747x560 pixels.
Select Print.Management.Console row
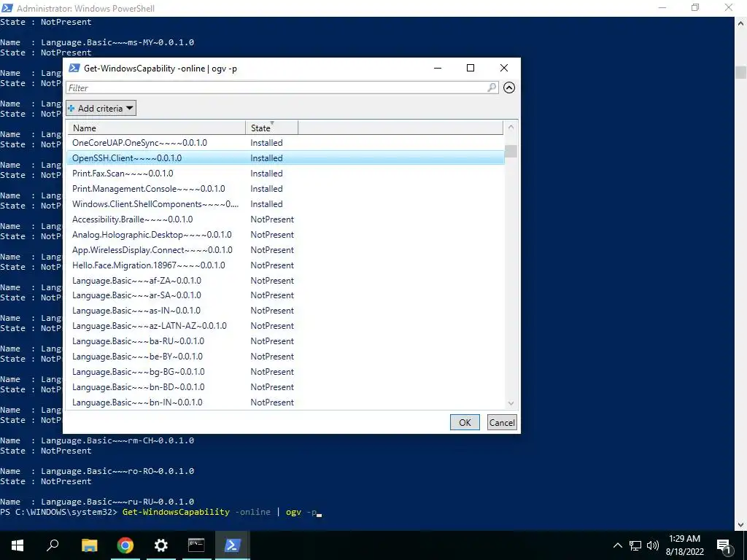pyautogui.click(x=286, y=189)
